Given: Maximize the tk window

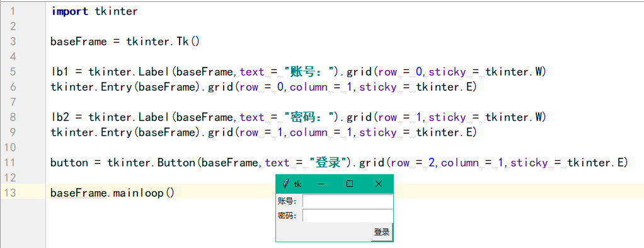Looking at the screenshot, I should coord(350,184).
